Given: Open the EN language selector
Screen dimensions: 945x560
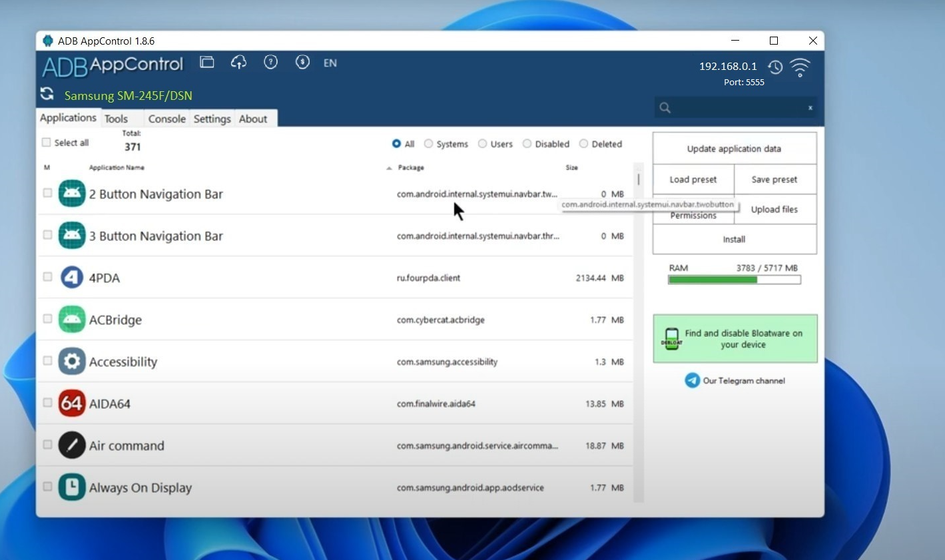Looking at the screenshot, I should [330, 63].
